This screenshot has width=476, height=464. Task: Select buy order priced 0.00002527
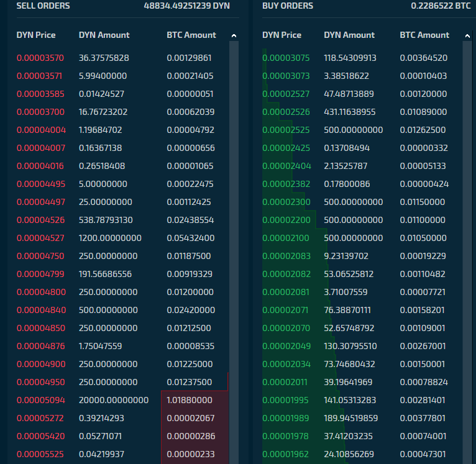tap(362, 94)
